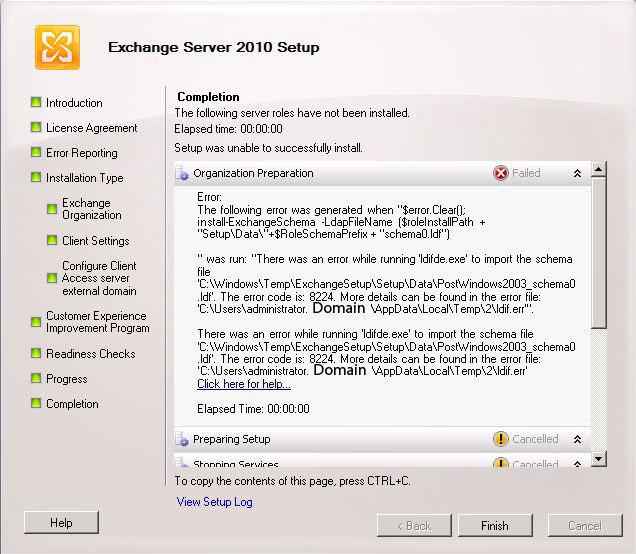This screenshot has width=636, height=554.
Task: Select the Readiness Checks step label
Action: [x=90, y=354]
